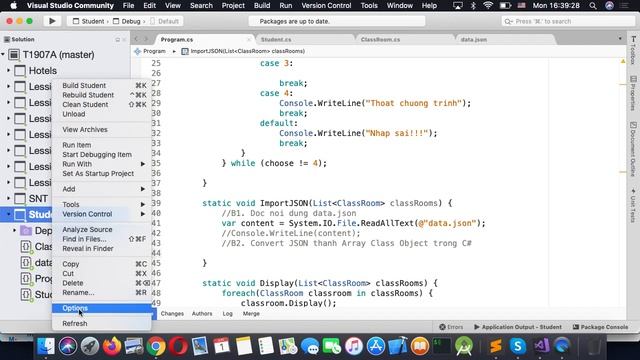
Task: Open the Run With submenu
Action: tap(102, 164)
